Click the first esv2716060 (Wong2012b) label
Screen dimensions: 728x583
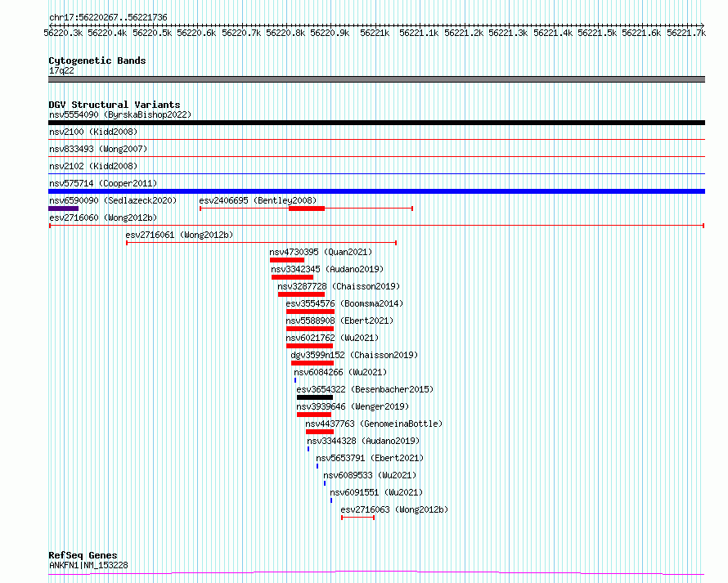click(103, 218)
